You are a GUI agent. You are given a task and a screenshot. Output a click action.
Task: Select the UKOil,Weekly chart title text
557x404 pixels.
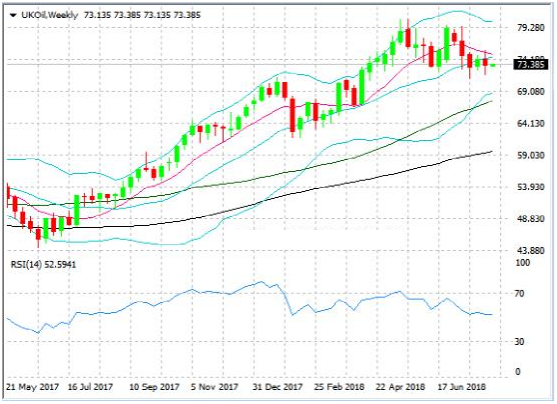tap(49, 15)
